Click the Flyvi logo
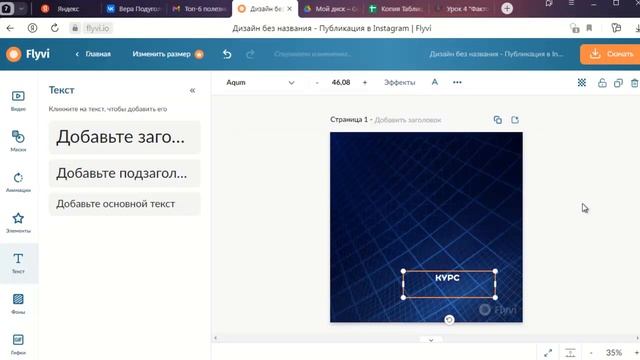640x360 pixels. coord(28,54)
